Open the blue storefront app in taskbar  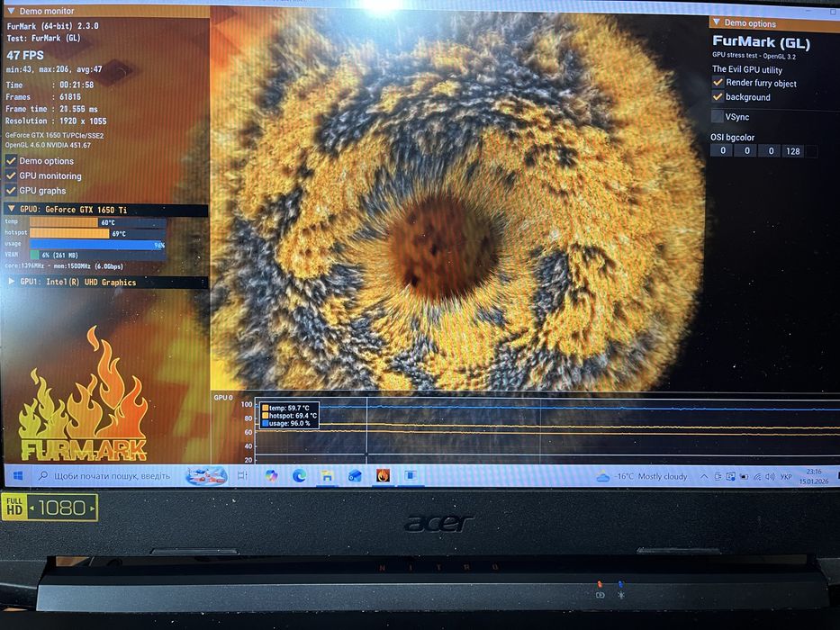point(355,476)
